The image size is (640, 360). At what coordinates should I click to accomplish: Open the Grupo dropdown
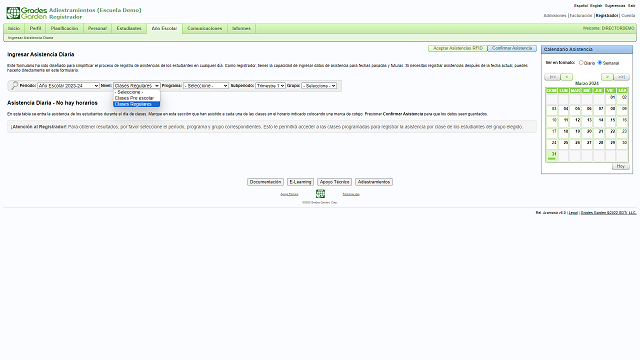point(319,86)
